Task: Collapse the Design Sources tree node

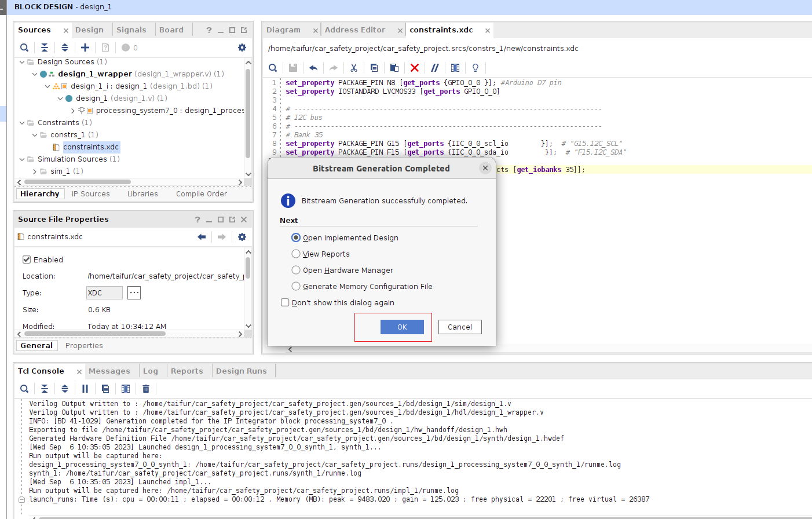Action: pyautogui.click(x=22, y=62)
